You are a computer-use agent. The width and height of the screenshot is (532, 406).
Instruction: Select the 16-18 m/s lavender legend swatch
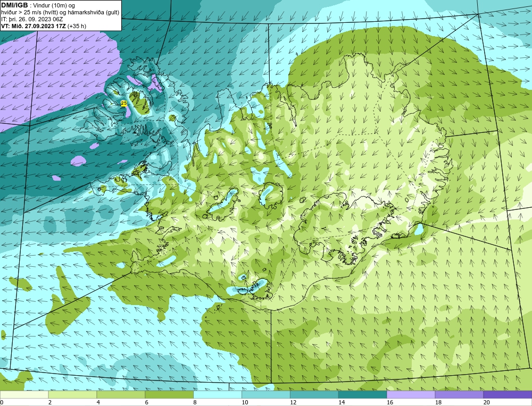click(x=411, y=394)
